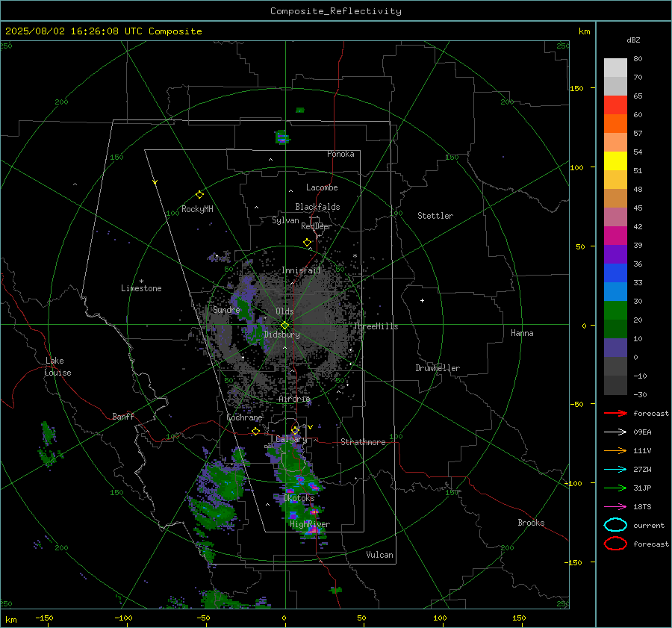Click the 'dBZ' legend heading
Screen dimensions: 672x628
(x=633, y=40)
